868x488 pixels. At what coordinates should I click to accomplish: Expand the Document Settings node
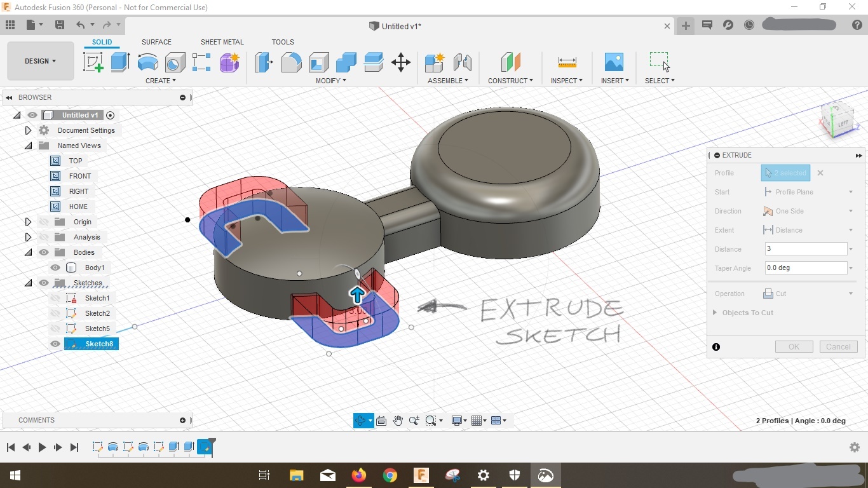point(28,130)
